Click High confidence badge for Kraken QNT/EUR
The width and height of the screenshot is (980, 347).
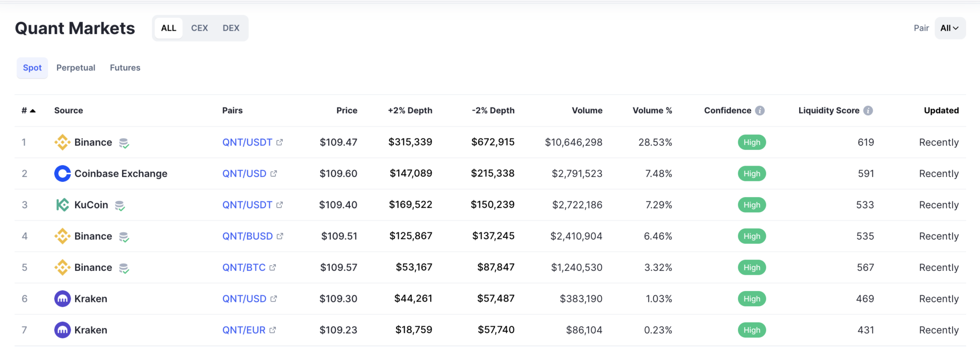[x=751, y=330]
